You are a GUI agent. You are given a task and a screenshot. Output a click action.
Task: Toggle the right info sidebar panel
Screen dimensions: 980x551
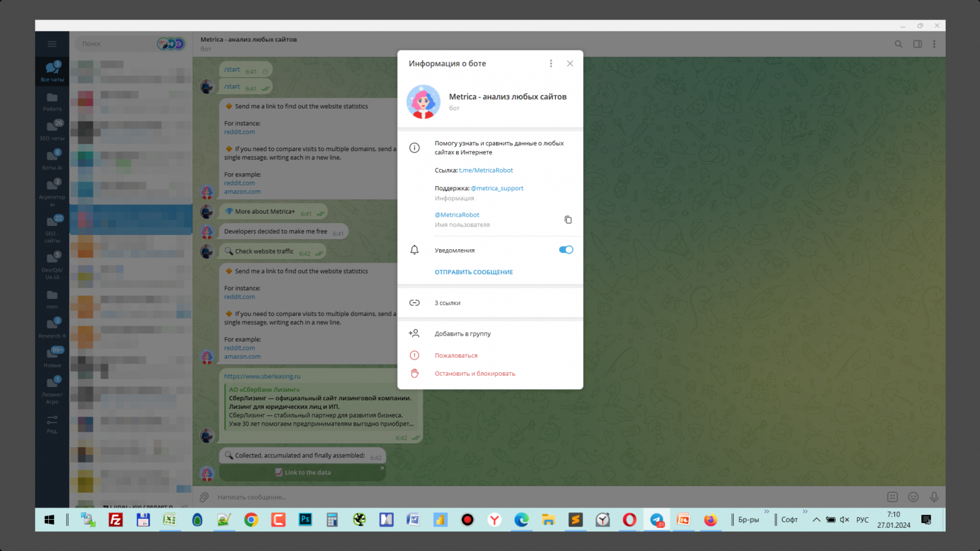click(918, 44)
